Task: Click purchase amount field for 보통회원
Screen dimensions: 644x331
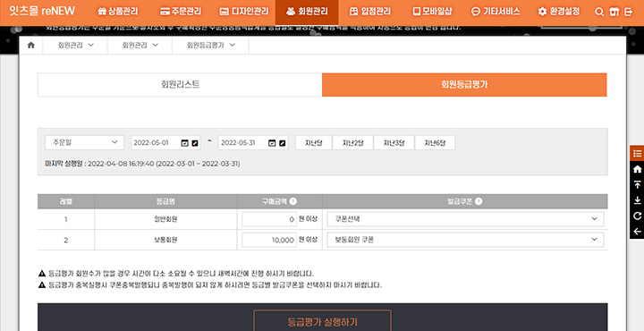Action: (269, 240)
